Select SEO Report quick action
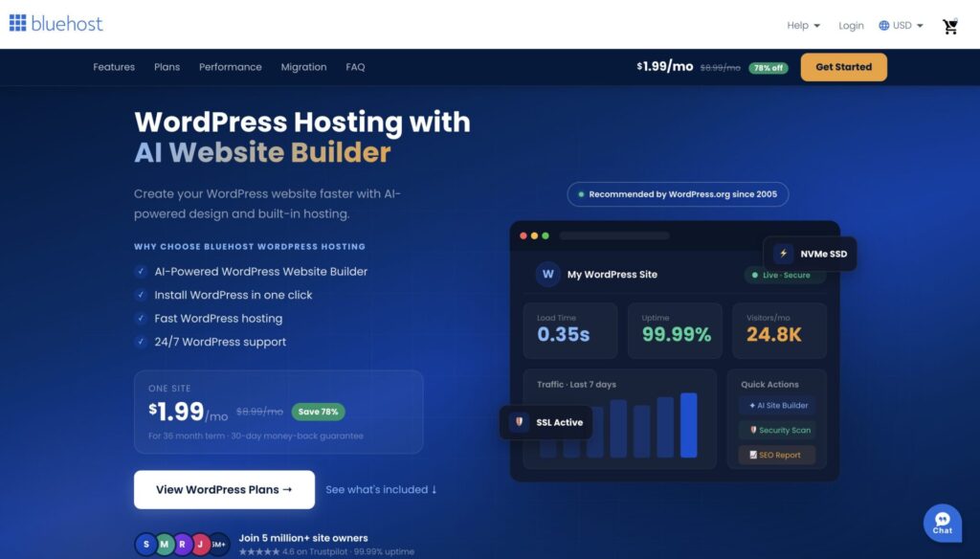This screenshot has width=980, height=559. pos(777,456)
